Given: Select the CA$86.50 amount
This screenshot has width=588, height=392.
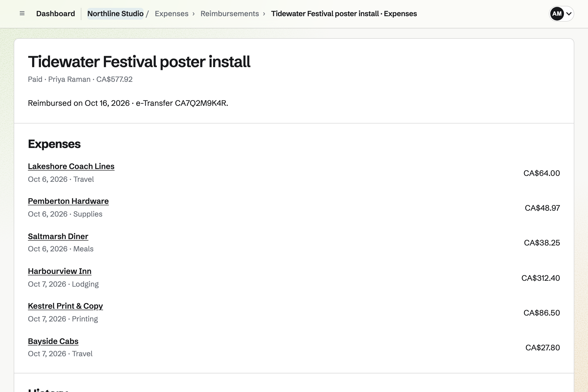Looking at the screenshot, I should [541, 313].
